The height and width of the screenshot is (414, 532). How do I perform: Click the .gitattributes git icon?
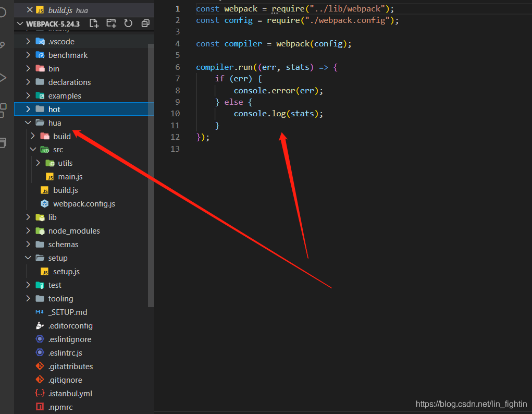tap(40, 366)
